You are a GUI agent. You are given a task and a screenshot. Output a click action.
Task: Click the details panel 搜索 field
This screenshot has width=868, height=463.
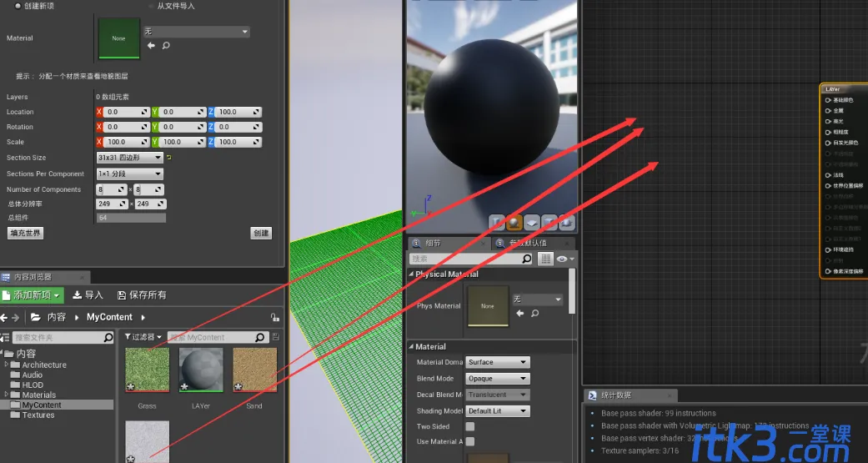click(471, 259)
